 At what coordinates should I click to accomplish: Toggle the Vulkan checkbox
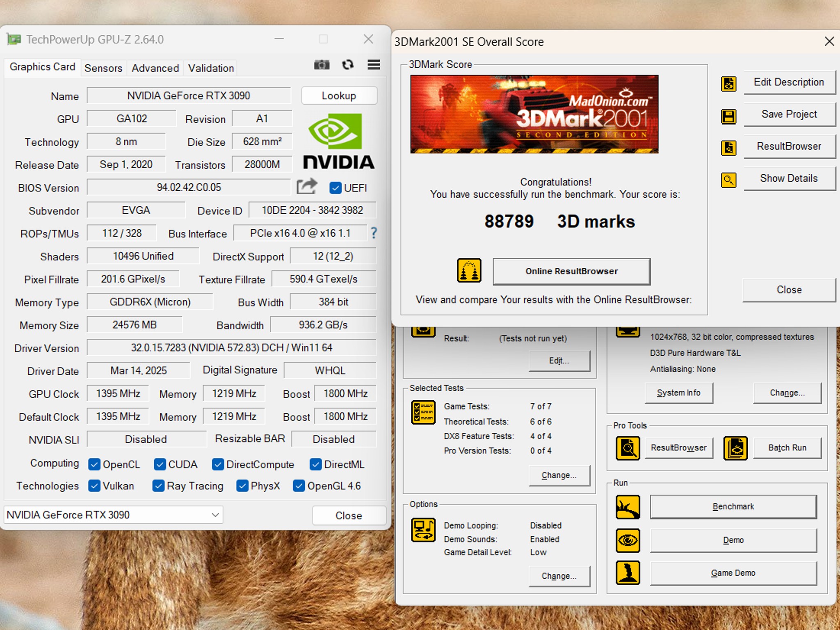coord(94,486)
